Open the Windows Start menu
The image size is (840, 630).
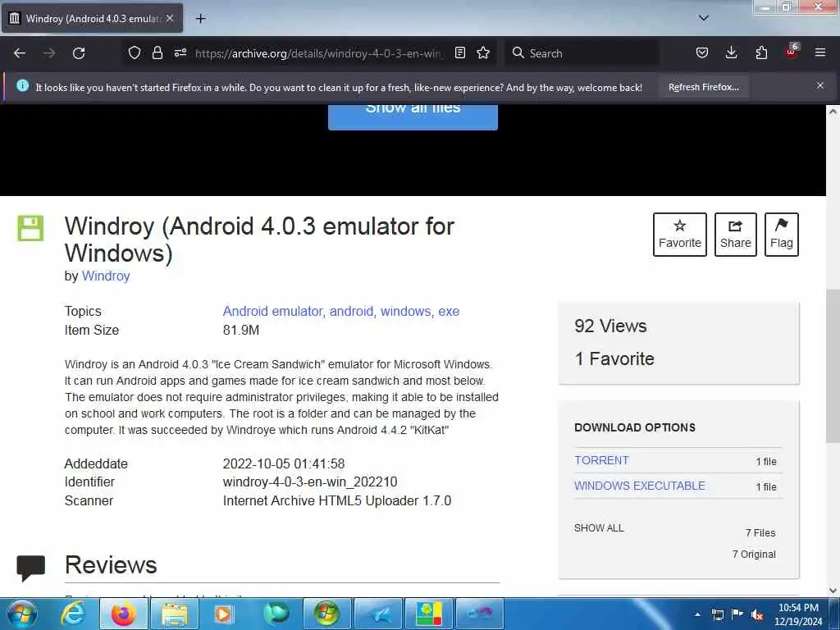[21, 614]
